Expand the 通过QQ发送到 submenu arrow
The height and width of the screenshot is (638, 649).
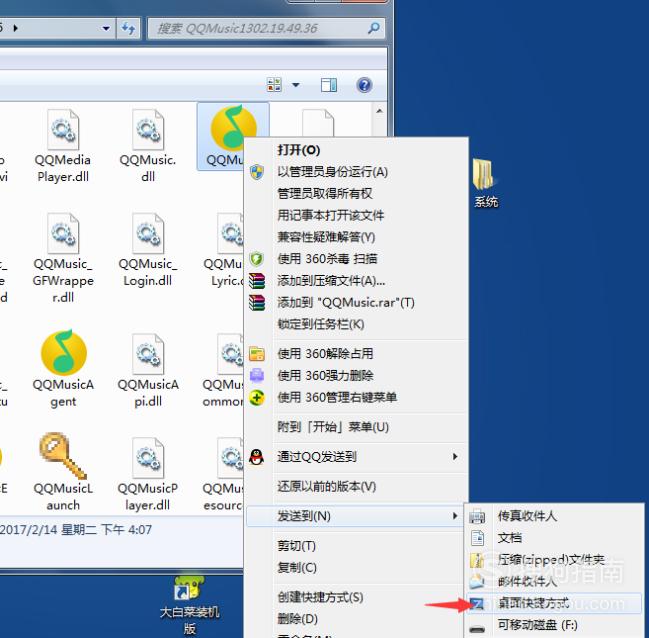pos(455,457)
